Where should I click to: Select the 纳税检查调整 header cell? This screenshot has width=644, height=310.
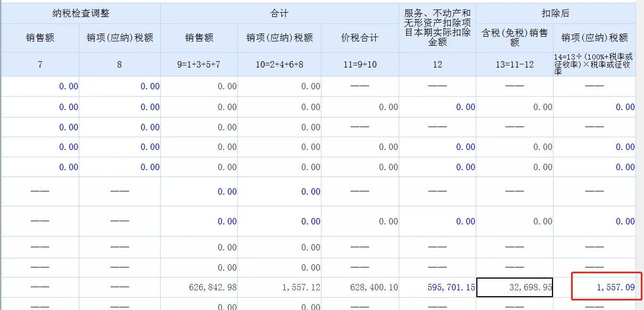pyautogui.click(x=80, y=13)
